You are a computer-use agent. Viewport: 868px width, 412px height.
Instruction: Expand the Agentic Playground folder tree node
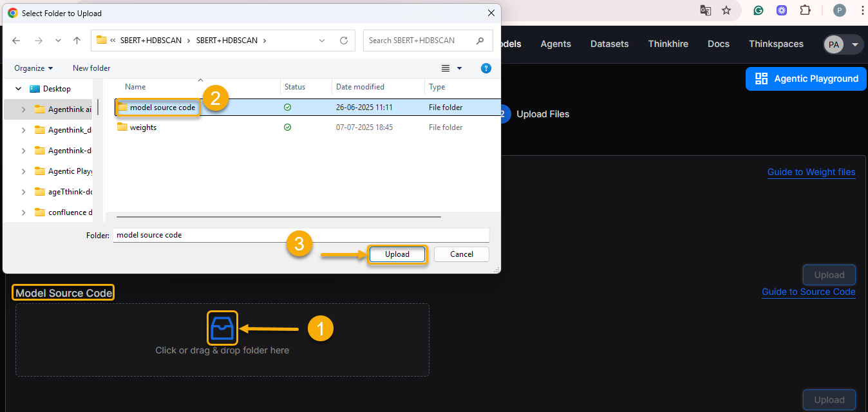click(24, 171)
